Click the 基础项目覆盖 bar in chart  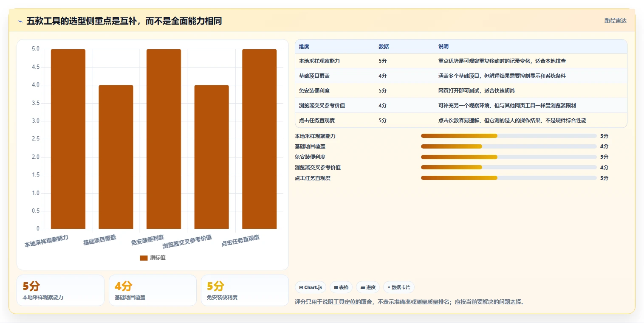pos(116,157)
